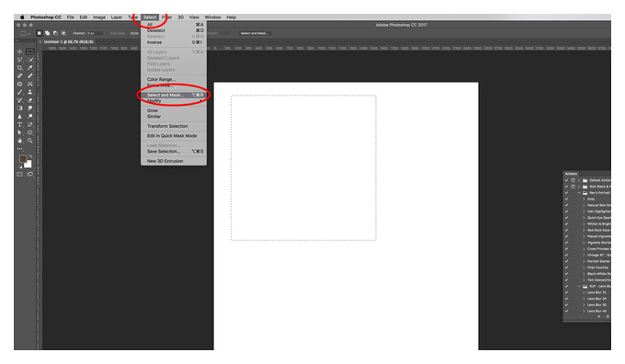Select the Lens Blur 30 action row
Image resolution: width=625 pixels, height=364 pixels.
pyautogui.click(x=587, y=304)
